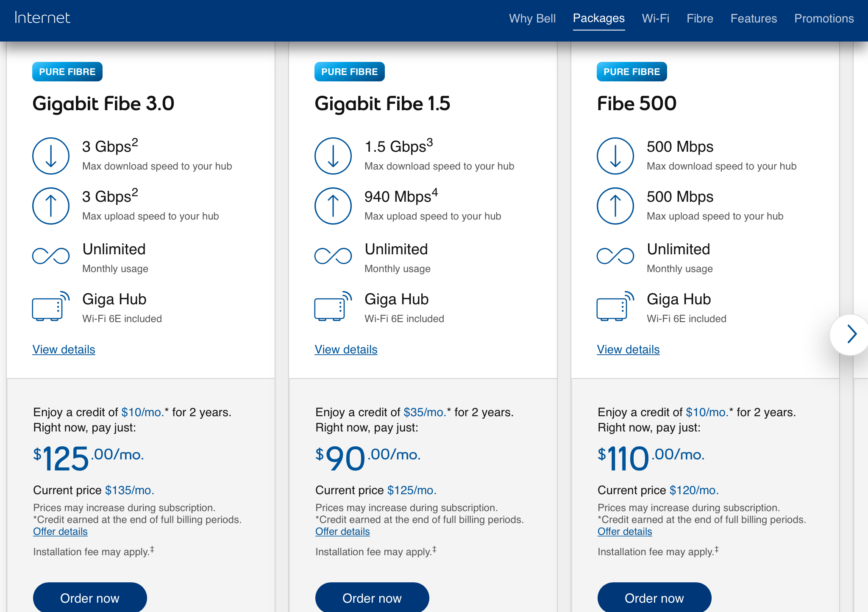Click the Gigabit Fibe 3.0 heading

[x=103, y=104]
